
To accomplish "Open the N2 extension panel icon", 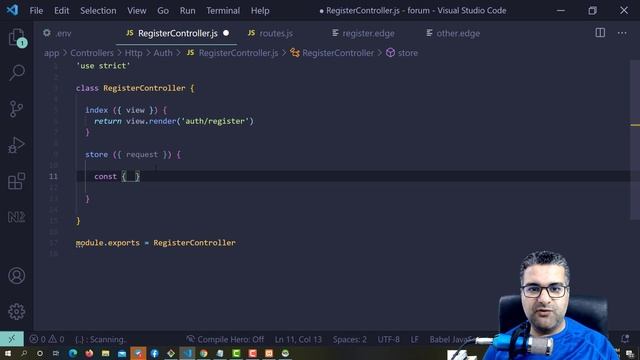I will (x=16, y=217).
